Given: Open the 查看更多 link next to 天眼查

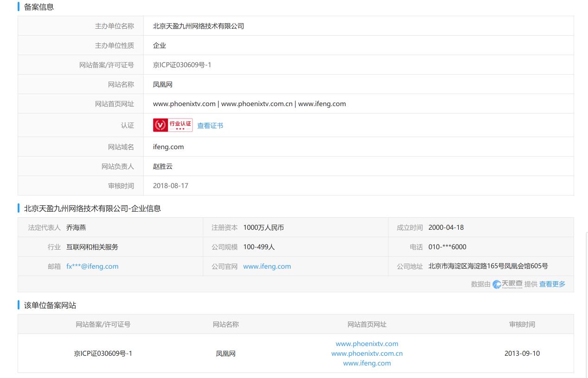Looking at the screenshot, I should (552, 284).
